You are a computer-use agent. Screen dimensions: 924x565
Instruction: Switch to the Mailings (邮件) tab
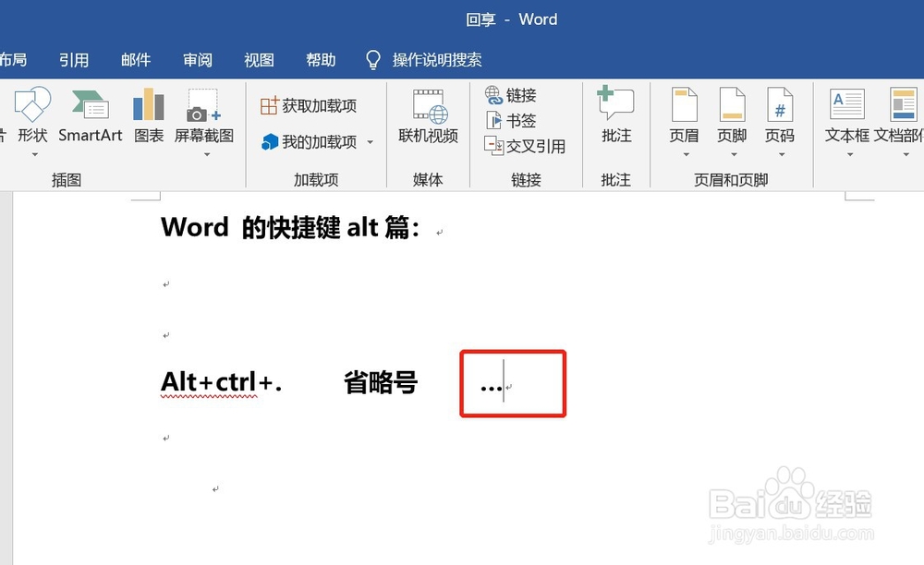click(136, 59)
